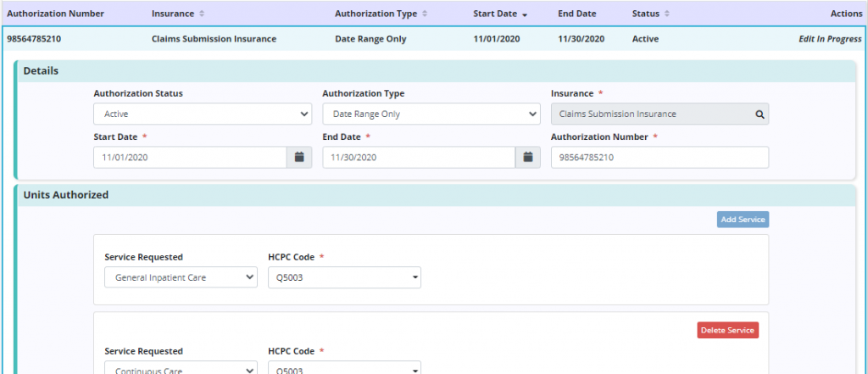
Task: Open the End Date calendar picker
Action: pos(527,157)
